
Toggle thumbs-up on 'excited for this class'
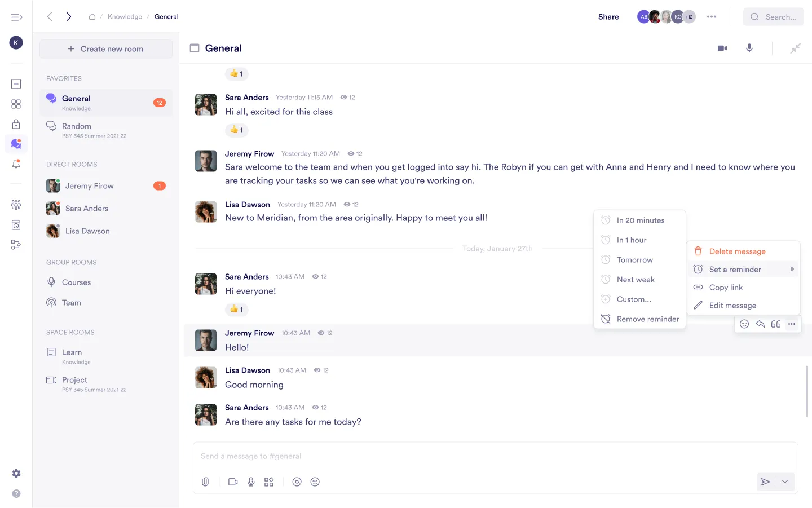237,130
